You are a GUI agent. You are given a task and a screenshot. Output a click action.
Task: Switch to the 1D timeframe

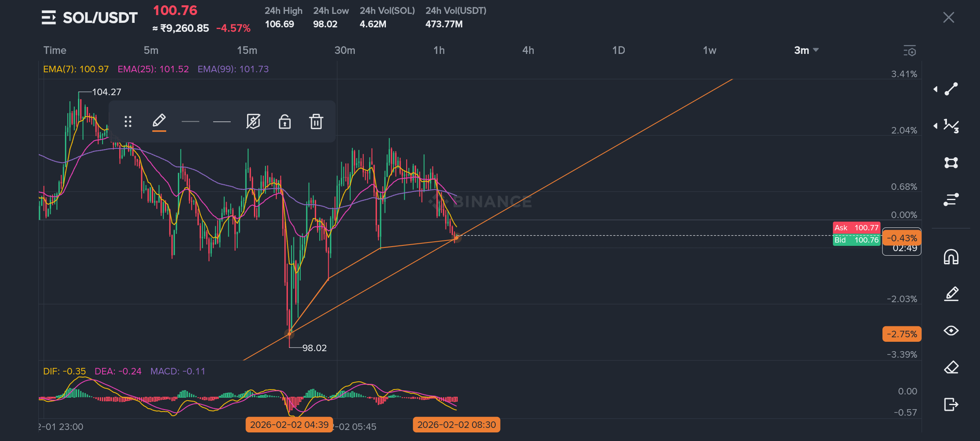click(x=618, y=50)
